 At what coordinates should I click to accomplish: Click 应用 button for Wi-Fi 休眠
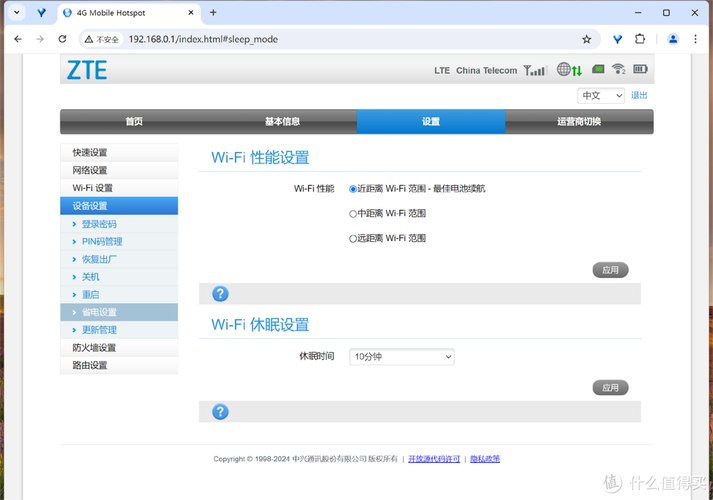point(610,388)
